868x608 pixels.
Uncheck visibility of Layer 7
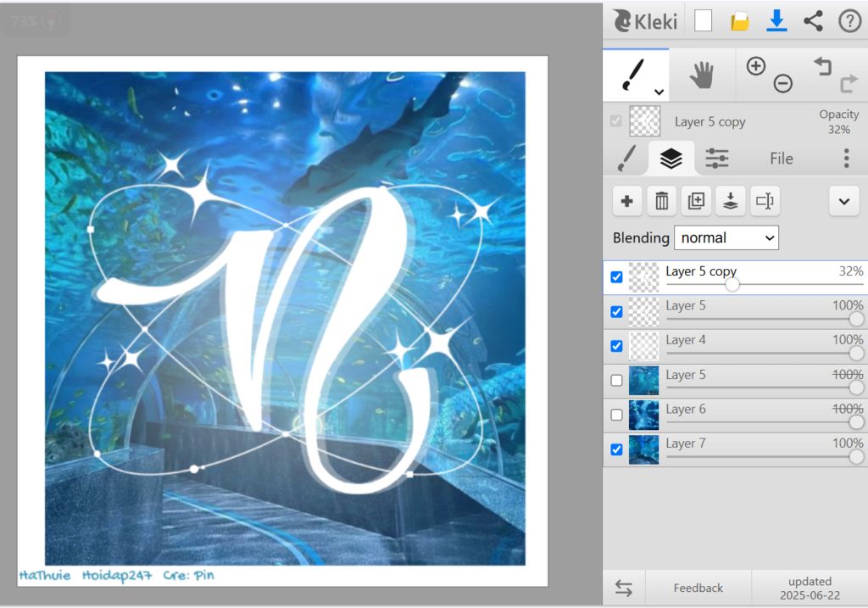tap(616, 449)
